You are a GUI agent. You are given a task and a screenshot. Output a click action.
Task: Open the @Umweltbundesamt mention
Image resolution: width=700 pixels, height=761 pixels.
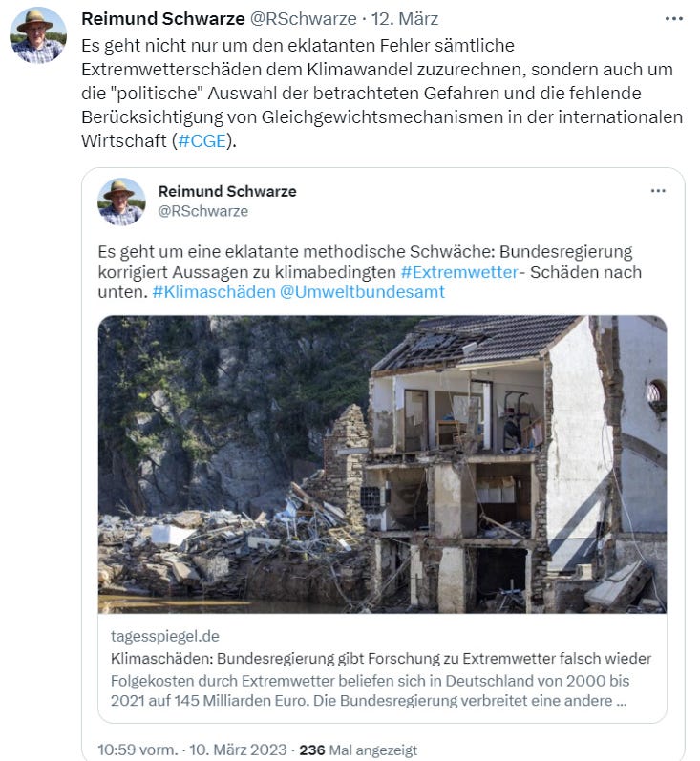tap(362, 292)
